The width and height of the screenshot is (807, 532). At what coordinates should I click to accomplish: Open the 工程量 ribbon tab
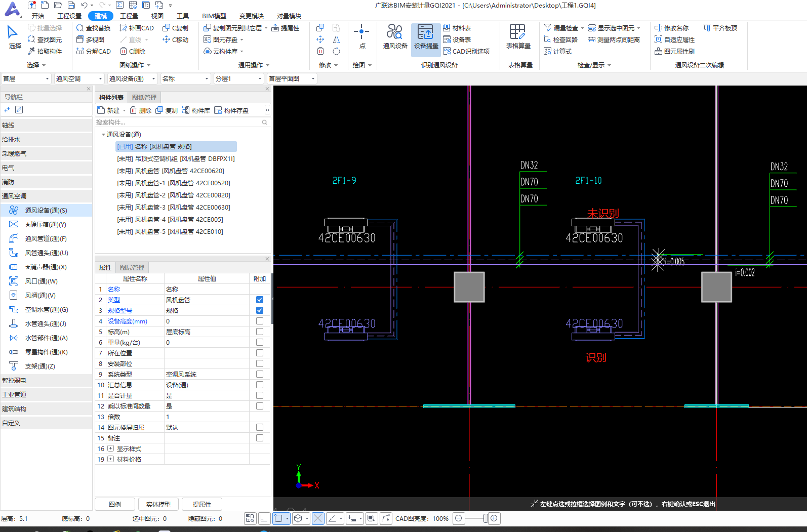(x=129, y=16)
